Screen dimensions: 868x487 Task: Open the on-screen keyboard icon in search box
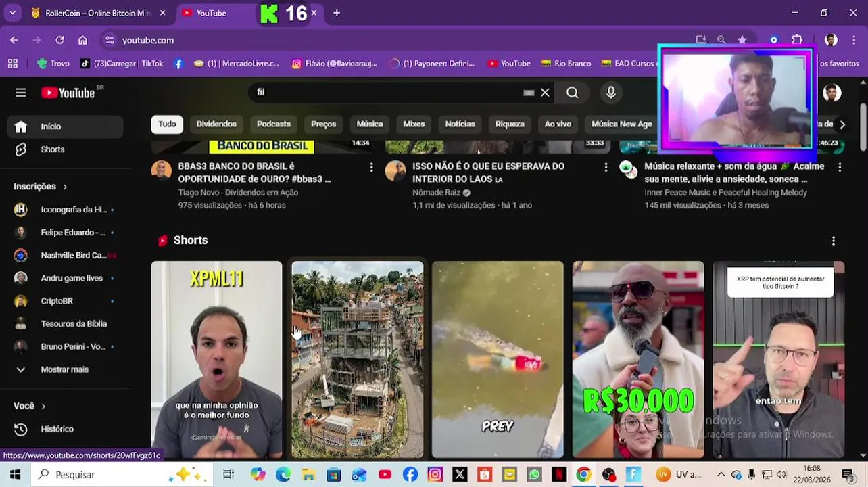pos(529,93)
